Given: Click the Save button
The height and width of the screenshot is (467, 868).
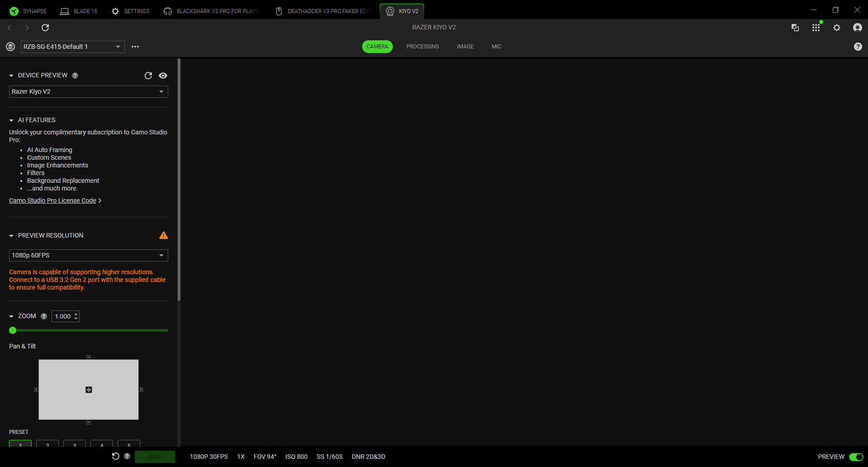Looking at the screenshot, I should tap(155, 457).
